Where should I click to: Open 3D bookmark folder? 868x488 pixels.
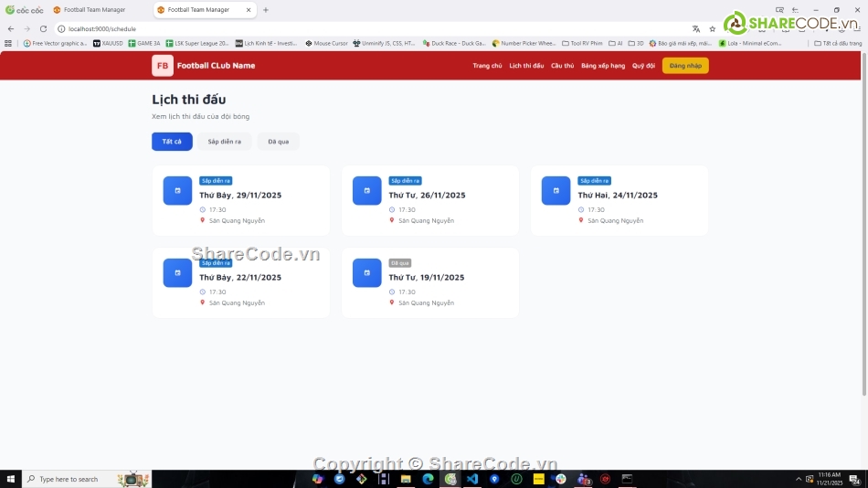636,43
